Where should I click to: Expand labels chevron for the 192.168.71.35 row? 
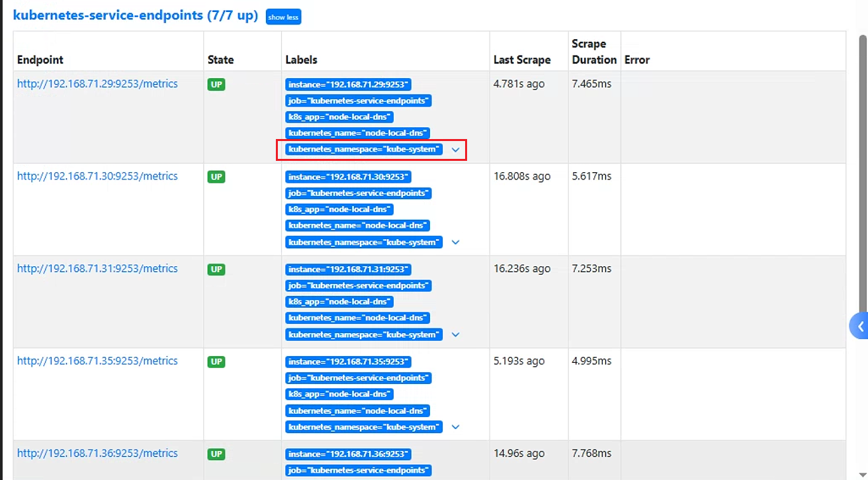pos(455,427)
